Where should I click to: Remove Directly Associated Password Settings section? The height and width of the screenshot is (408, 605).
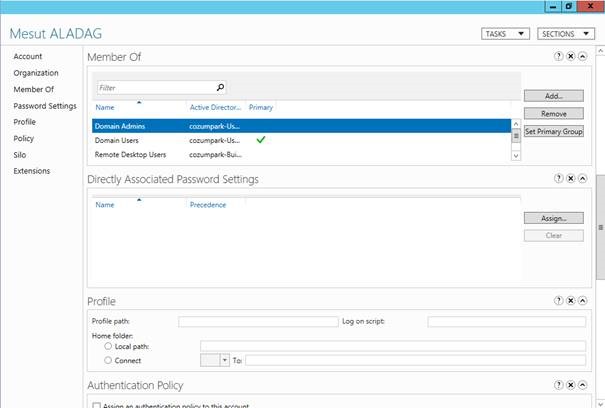571,178
